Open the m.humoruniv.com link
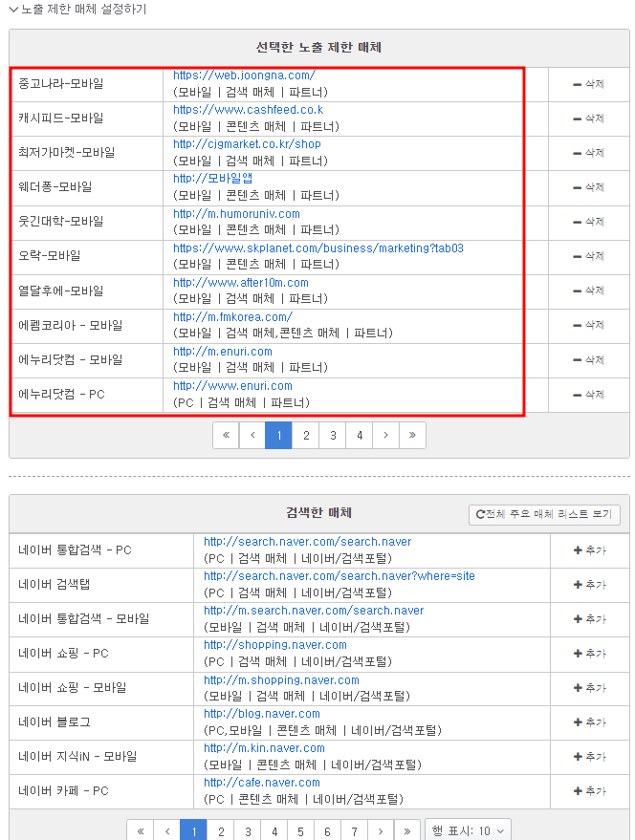Image resolution: width=635 pixels, height=840 pixels. [x=236, y=214]
